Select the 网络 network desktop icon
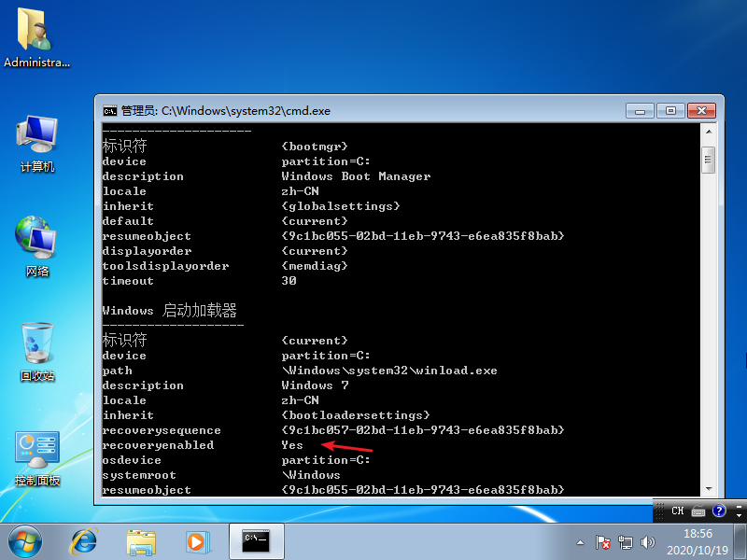747x560 pixels. [x=37, y=246]
